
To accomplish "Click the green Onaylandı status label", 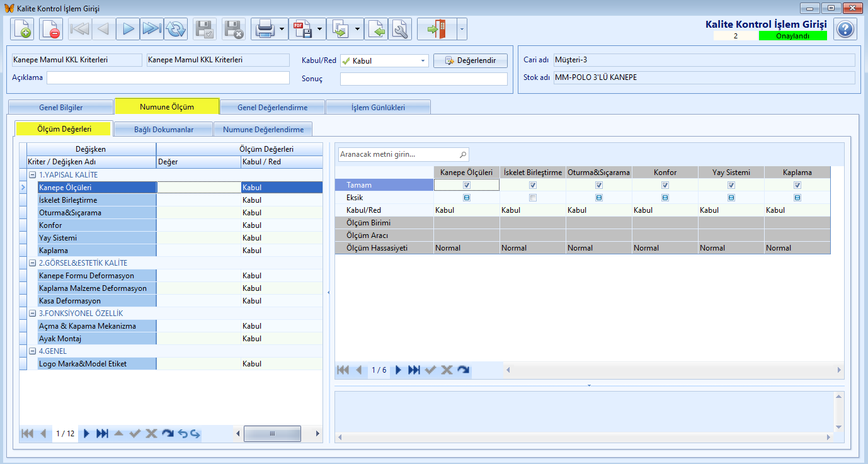I will point(792,36).
